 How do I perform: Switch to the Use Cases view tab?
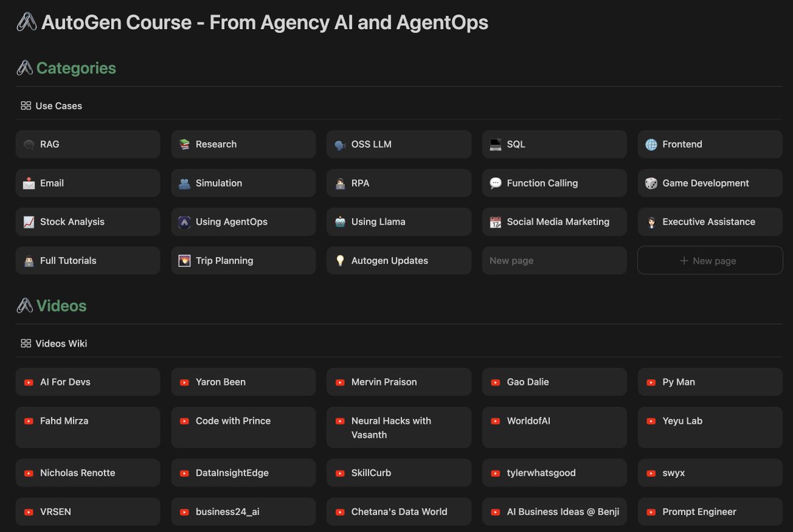click(x=52, y=106)
